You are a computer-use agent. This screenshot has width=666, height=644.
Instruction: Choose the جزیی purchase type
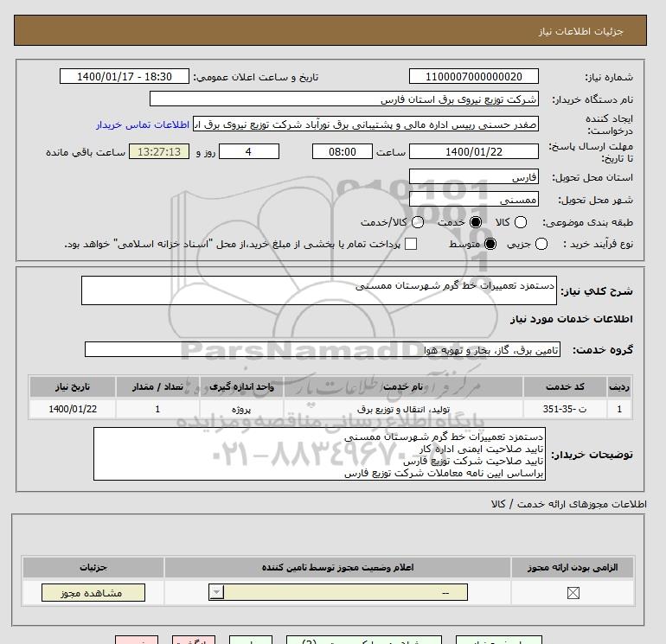point(541,244)
